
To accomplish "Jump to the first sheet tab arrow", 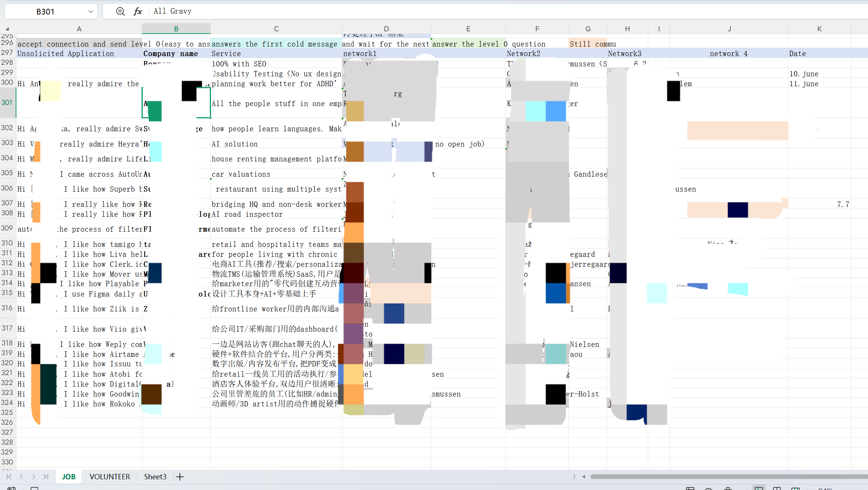I will coord(9,477).
